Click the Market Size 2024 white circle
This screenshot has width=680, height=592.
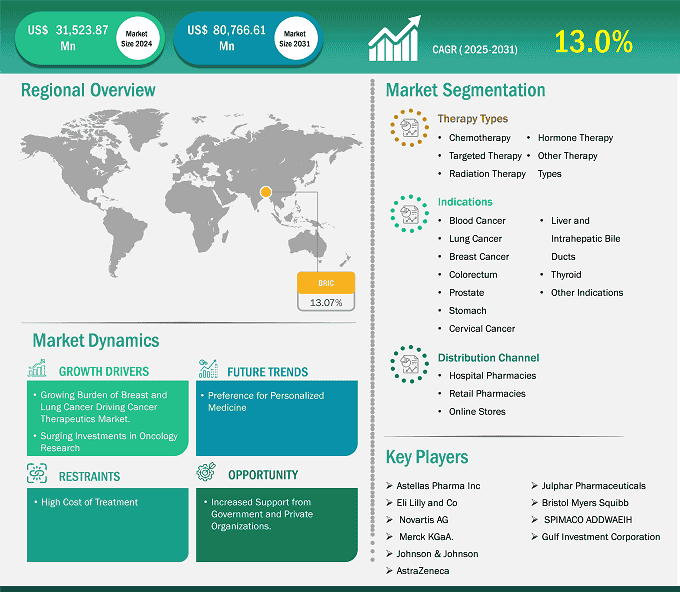[137, 39]
